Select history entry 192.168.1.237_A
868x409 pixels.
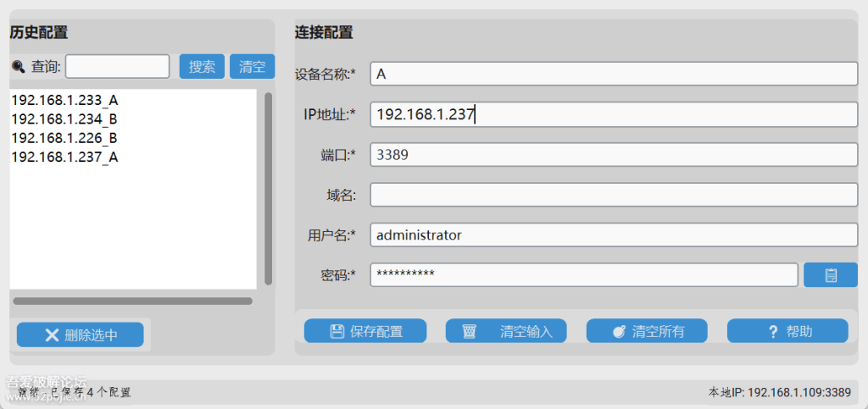click(x=64, y=157)
